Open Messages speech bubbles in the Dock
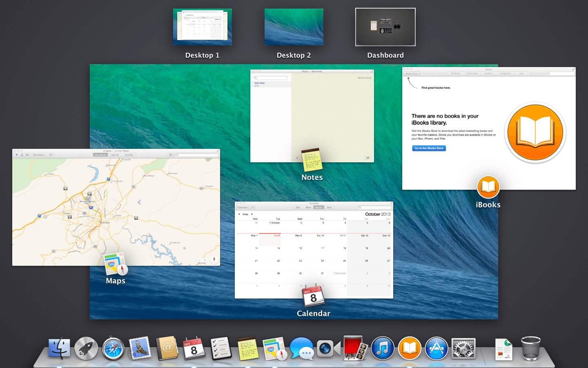 coord(302,349)
